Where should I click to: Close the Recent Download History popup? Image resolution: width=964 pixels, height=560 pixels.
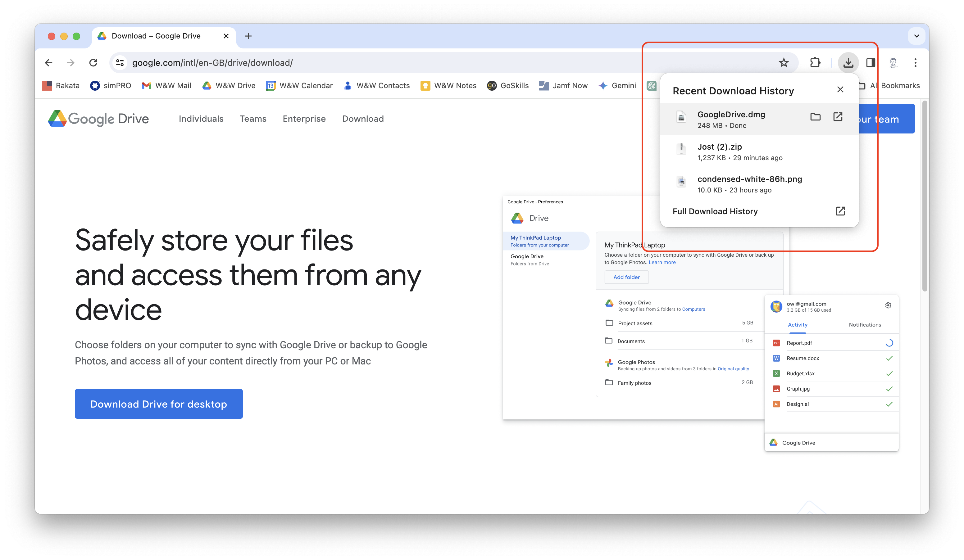(840, 89)
